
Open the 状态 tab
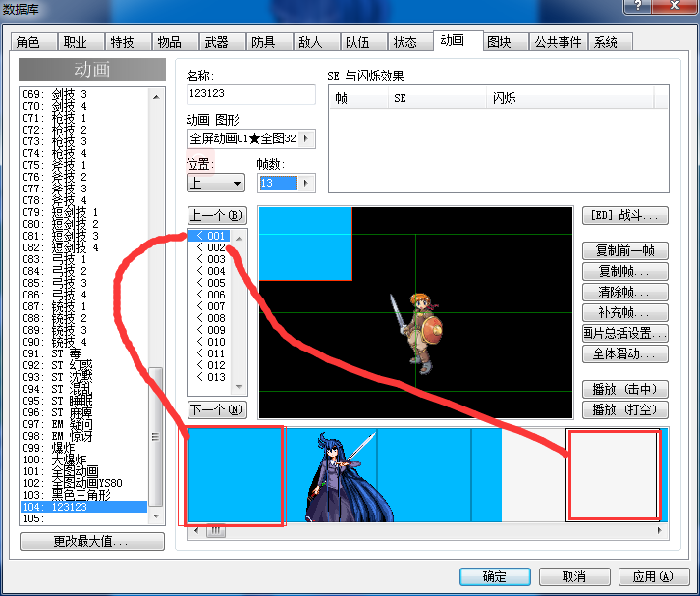pos(410,42)
